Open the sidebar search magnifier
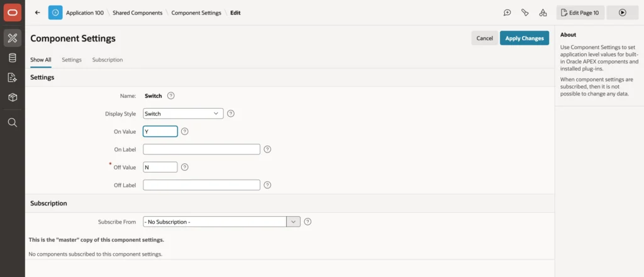Screen dimensions: 644x277 coord(13,122)
